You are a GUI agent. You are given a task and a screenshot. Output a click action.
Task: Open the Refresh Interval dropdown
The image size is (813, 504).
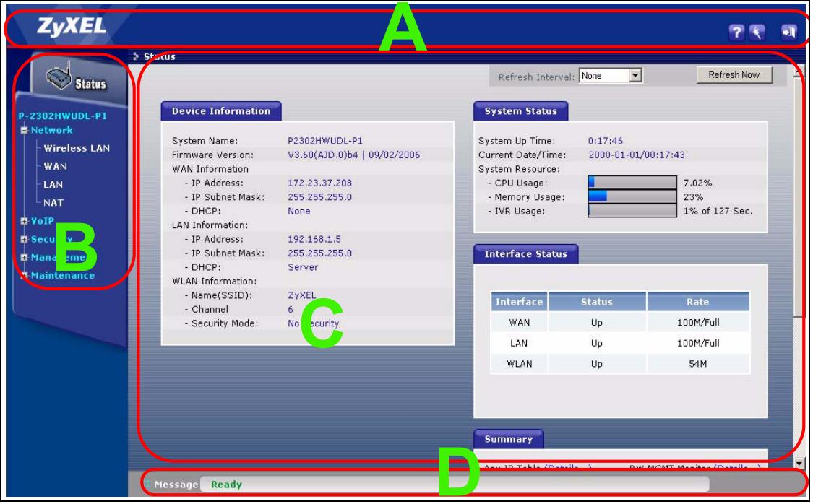(612, 76)
